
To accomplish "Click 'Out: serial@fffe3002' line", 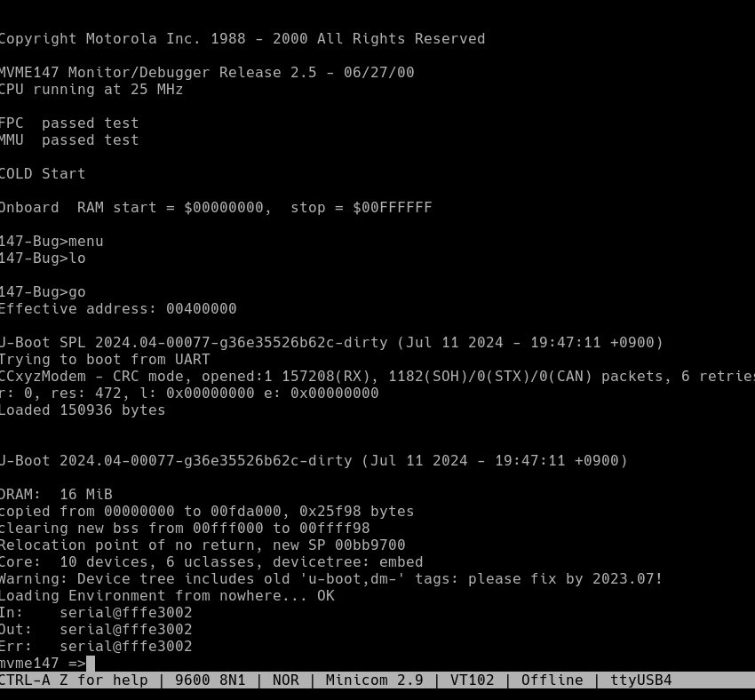I will click(x=96, y=629).
